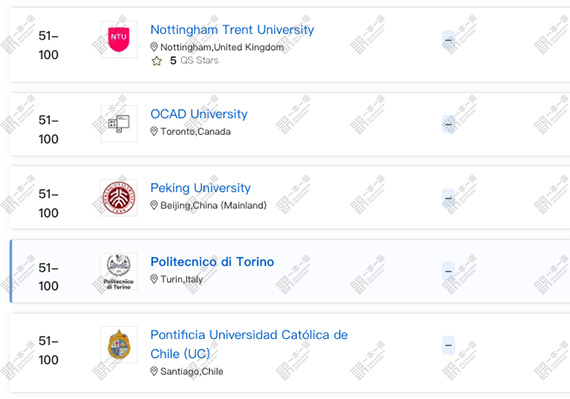Click the QS Stars star icon
This screenshot has height=399, width=570.
[157, 61]
